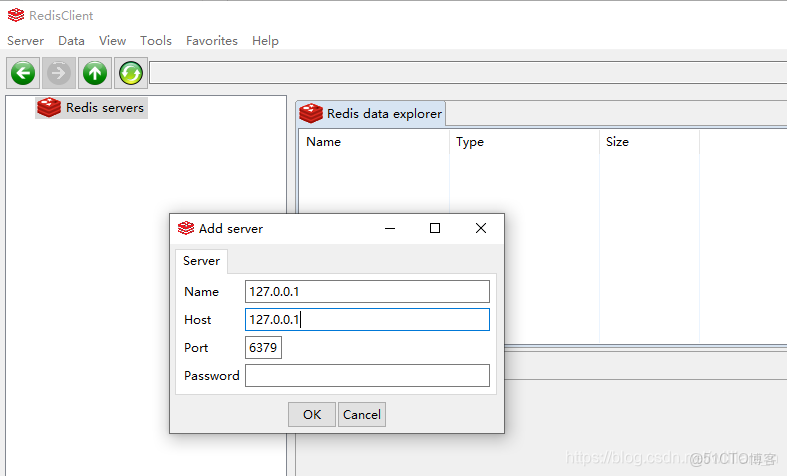The width and height of the screenshot is (787, 476).
Task: Click the green Refresh toolbar icon
Action: click(x=131, y=73)
